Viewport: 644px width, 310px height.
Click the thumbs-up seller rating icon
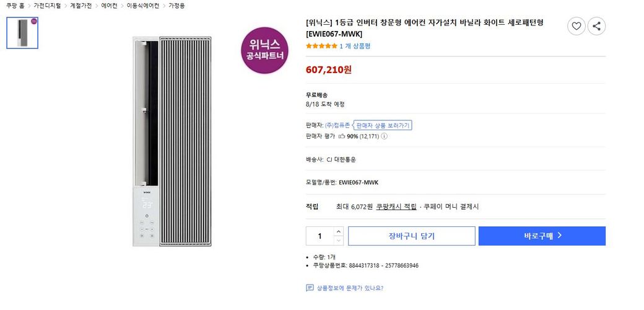click(x=341, y=136)
